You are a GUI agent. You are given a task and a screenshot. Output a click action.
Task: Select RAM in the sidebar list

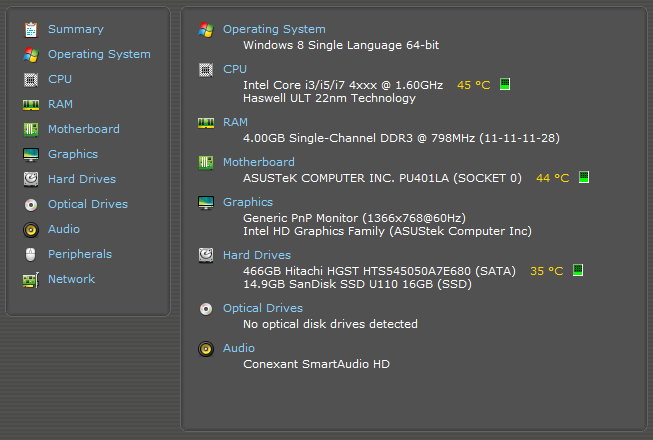pyautogui.click(x=60, y=104)
